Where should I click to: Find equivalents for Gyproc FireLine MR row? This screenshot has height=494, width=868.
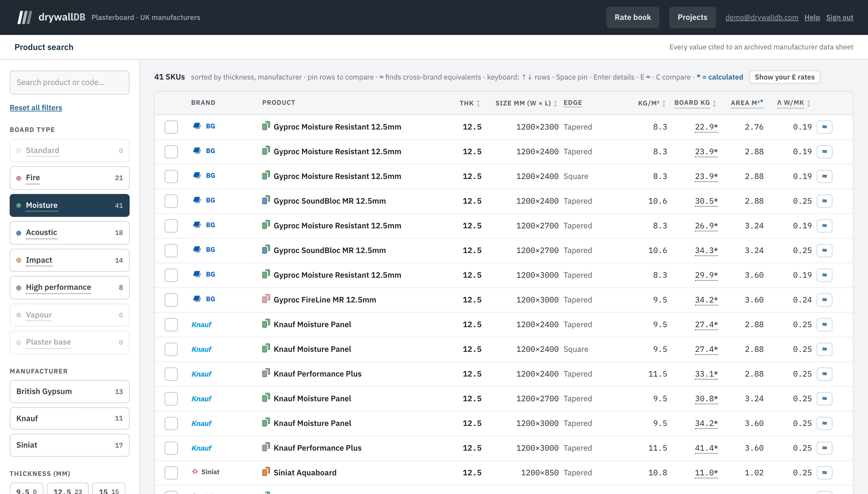[824, 300]
